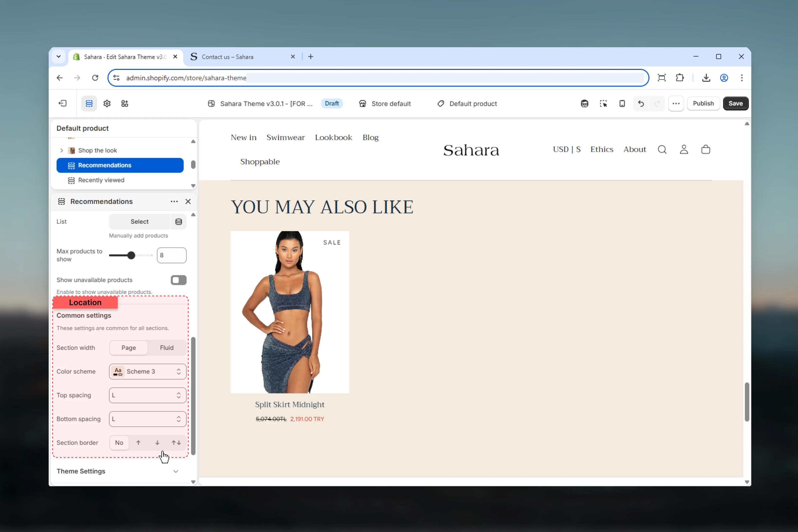
Task: Click the List Select button
Action: click(139, 221)
